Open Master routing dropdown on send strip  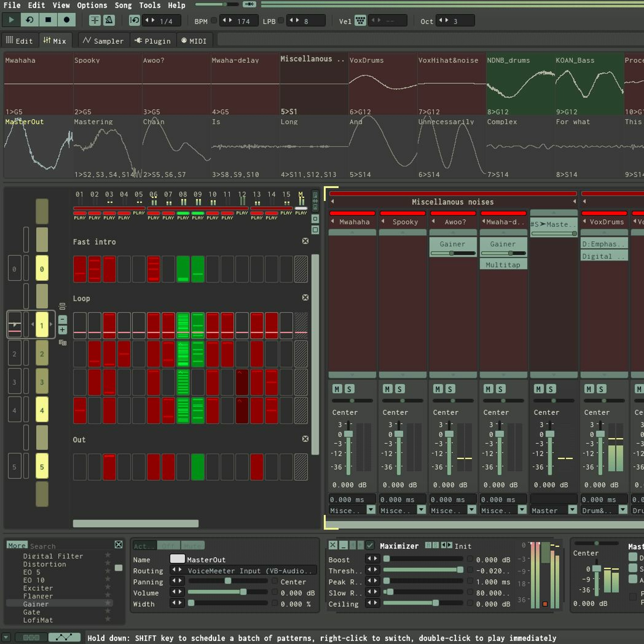[572, 509]
